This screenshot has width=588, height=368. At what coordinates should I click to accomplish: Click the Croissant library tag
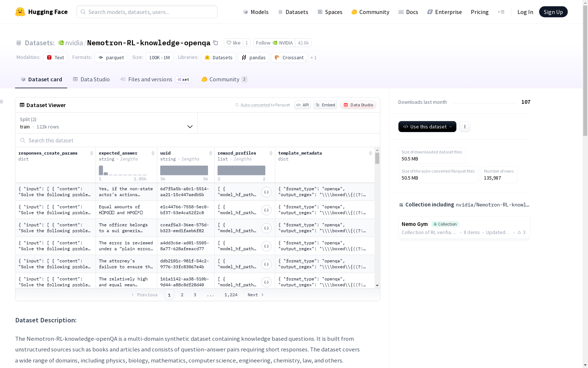pos(289,57)
